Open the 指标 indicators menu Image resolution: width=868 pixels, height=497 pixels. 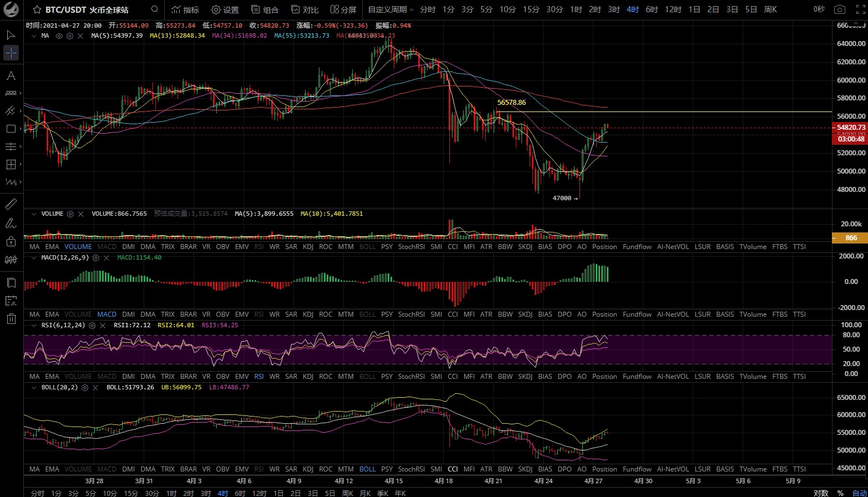185,9
